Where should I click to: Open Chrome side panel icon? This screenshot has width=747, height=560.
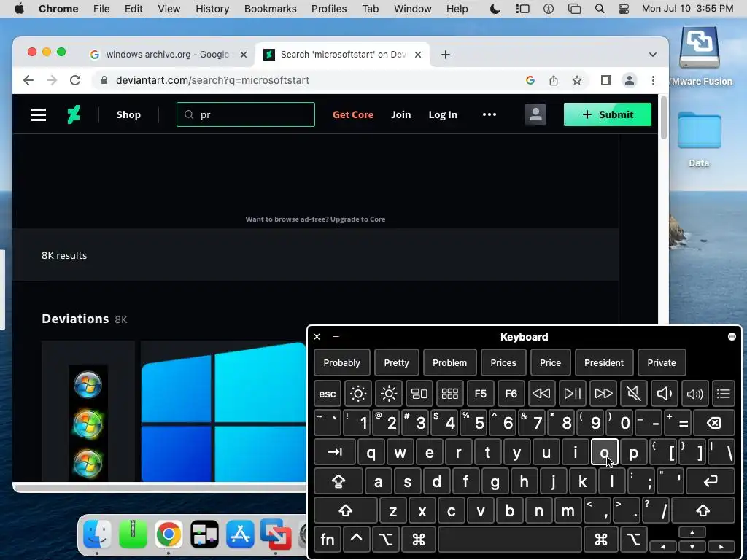(606, 80)
